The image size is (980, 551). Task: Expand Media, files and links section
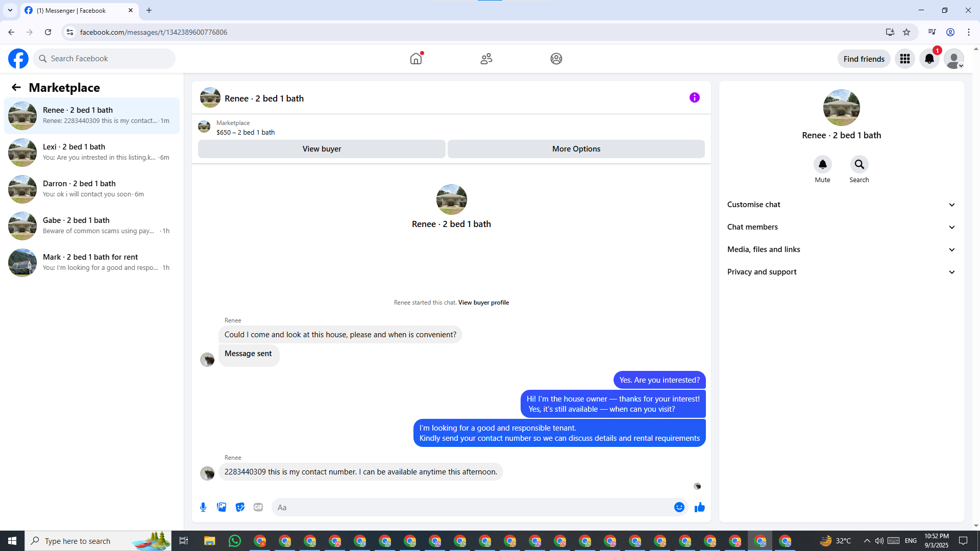coord(841,249)
